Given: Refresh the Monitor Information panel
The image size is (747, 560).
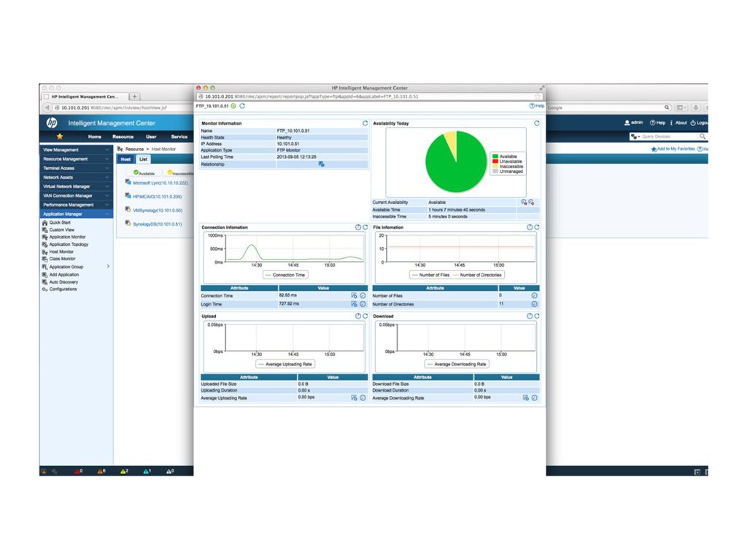Looking at the screenshot, I should pos(364,123).
